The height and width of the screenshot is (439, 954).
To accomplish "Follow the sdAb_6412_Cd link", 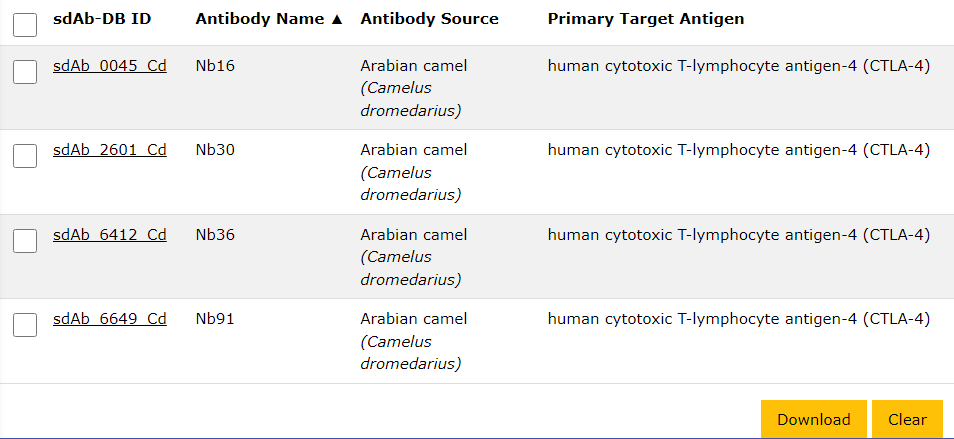I will [110, 235].
